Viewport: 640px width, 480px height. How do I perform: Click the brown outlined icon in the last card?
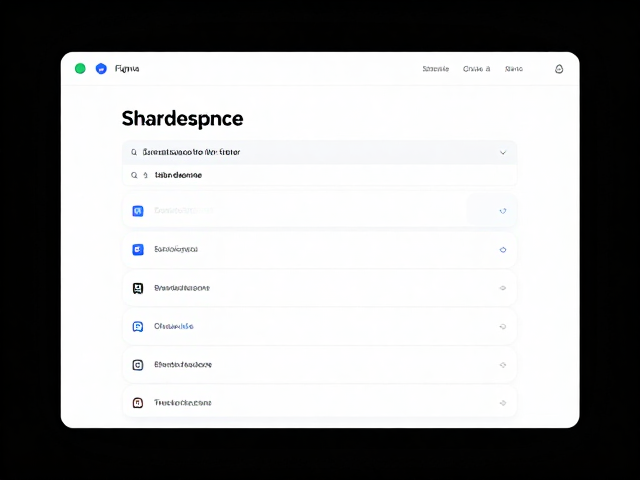[x=138, y=403]
